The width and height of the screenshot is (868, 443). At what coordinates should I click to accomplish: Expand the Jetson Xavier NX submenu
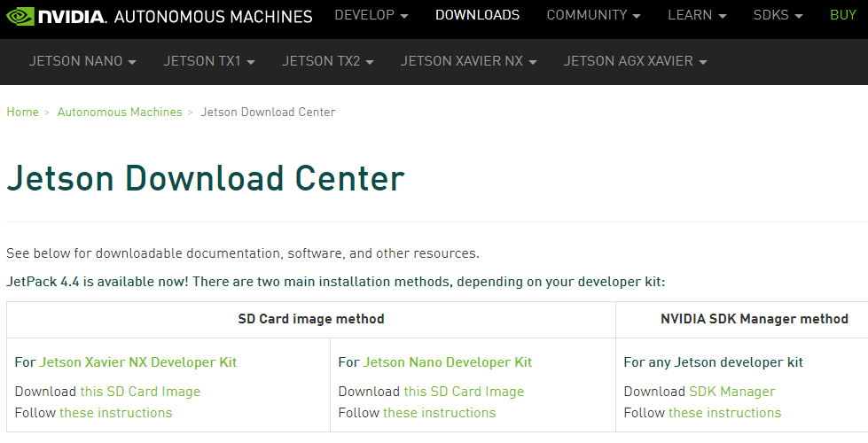click(469, 61)
